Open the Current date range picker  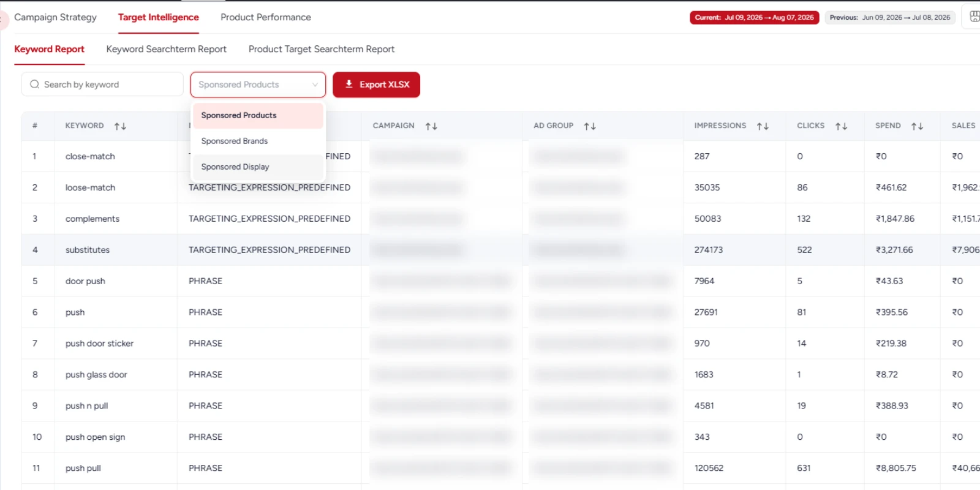pos(754,17)
